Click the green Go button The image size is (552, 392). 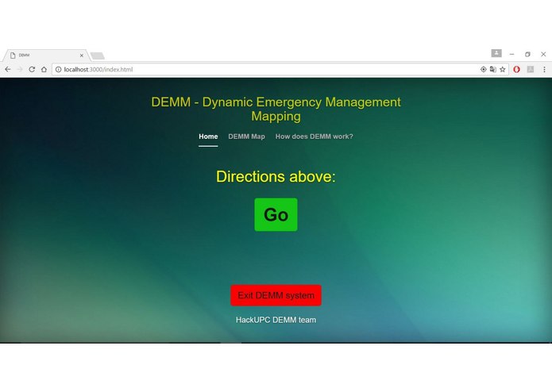[276, 214]
